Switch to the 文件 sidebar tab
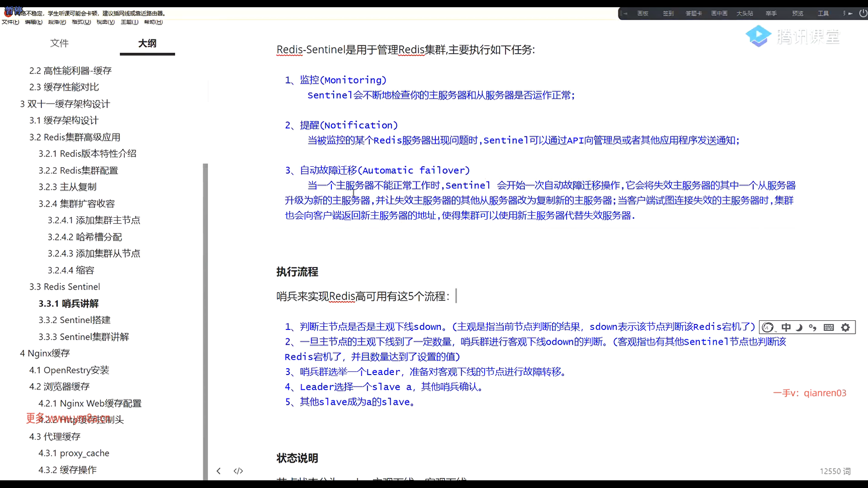The height and width of the screenshot is (488, 868). [59, 43]
